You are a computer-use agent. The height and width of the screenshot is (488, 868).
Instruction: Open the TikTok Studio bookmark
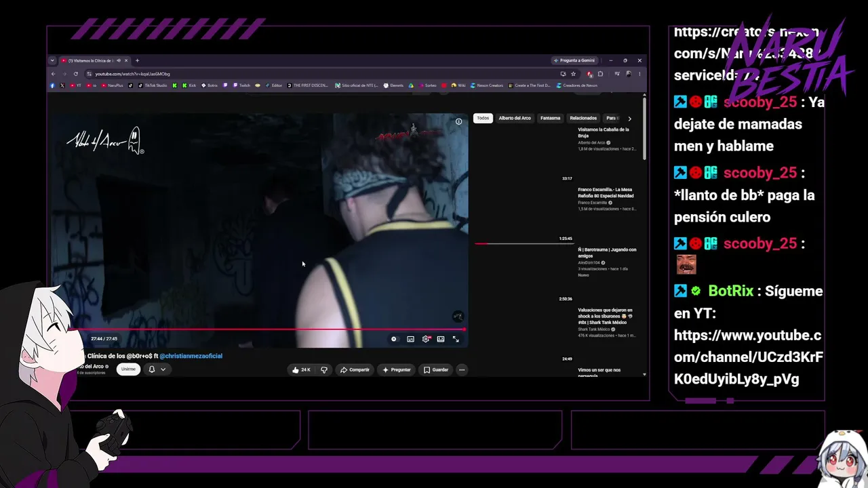(153, 85)
